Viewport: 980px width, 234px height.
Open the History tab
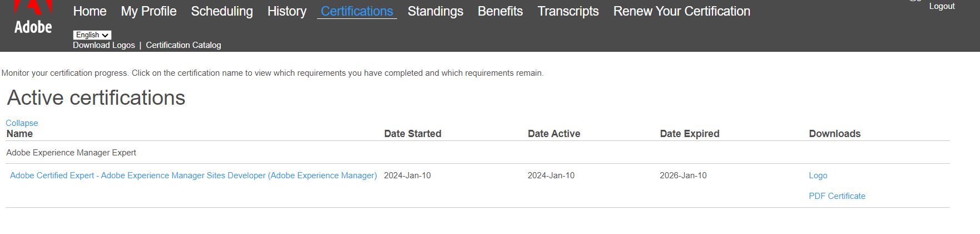[x=286, y=11]
